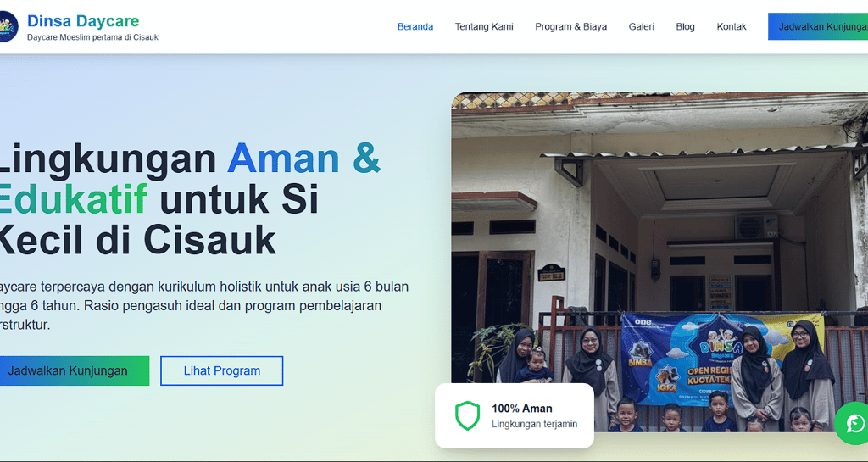This screenshot has height=462, width=868.
Task: Open the floating WhatsApp chat icon
Action: 853,423
